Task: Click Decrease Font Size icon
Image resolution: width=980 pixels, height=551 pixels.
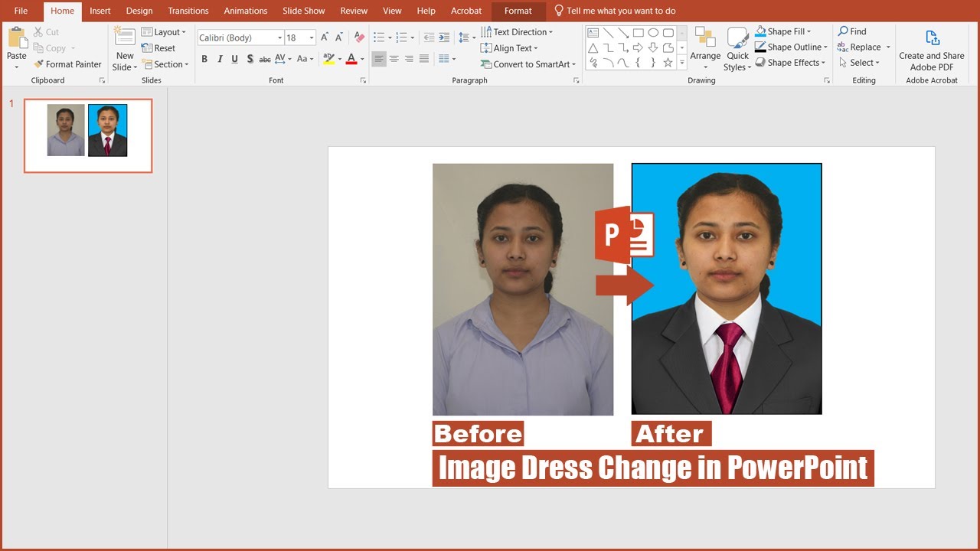Action: (339, 37)
